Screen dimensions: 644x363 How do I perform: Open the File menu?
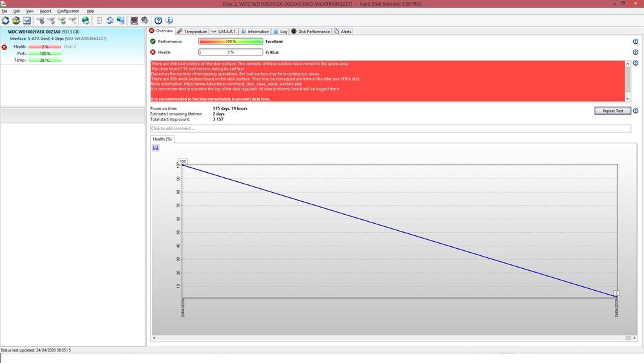pos(4,11)
